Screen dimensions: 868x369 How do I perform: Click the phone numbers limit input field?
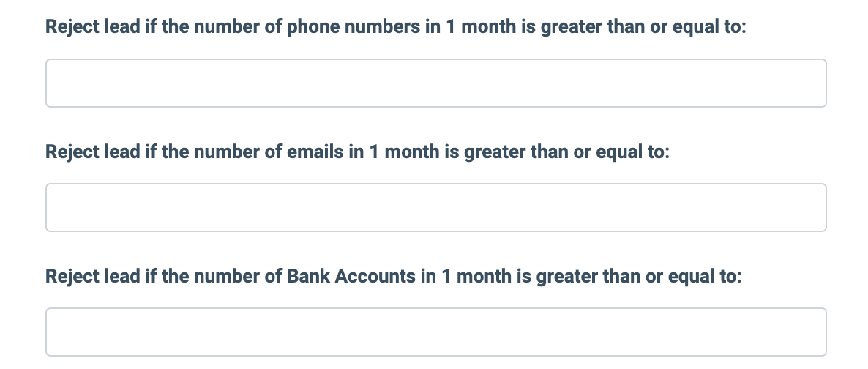pyautogui.click(x=435, y=83)
